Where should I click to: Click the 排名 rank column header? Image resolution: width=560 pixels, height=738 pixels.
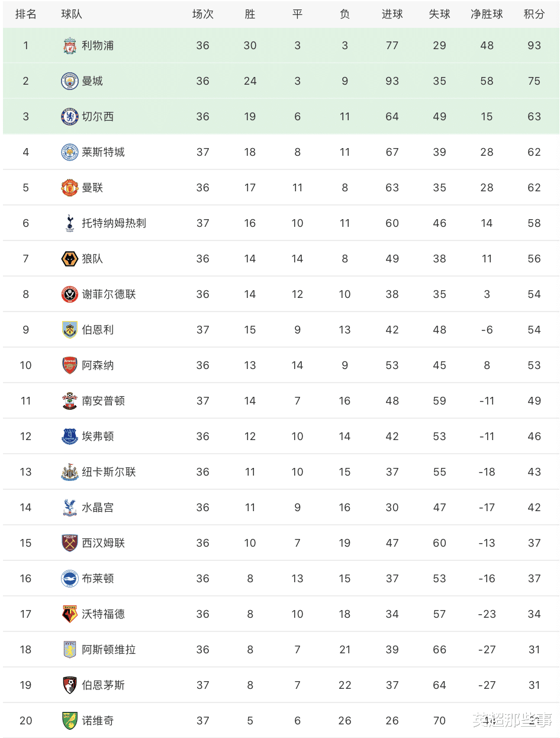coord(25,14)
